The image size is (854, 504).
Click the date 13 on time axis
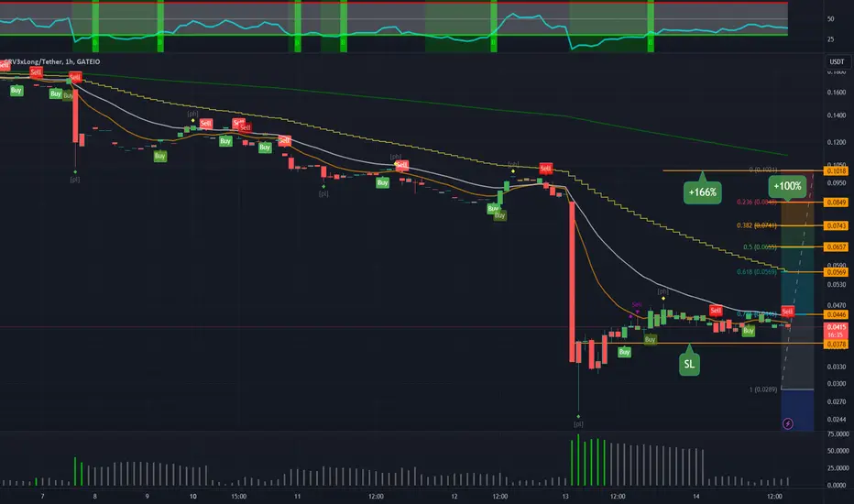click(565, 497)
